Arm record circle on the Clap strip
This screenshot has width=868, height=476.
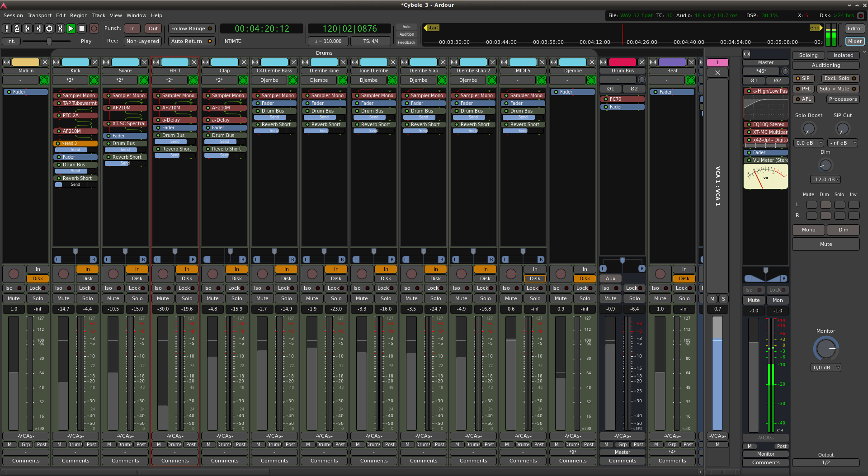(x=212, y=274)
